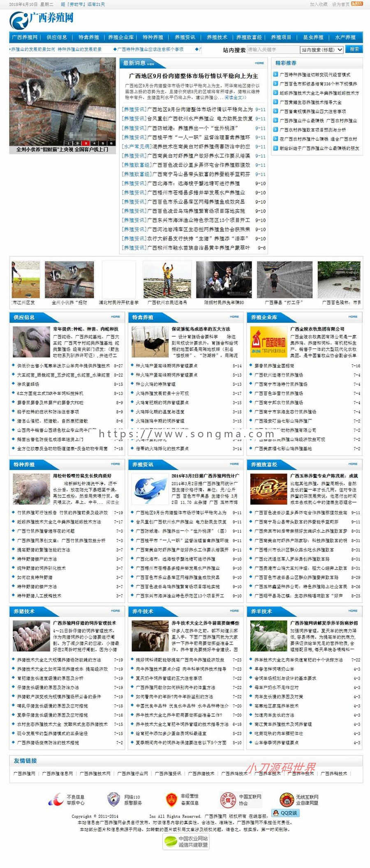Open 养殖项目 in the navigation bar
The width and height of the screenshot is (370, 868).
[281, 37]
